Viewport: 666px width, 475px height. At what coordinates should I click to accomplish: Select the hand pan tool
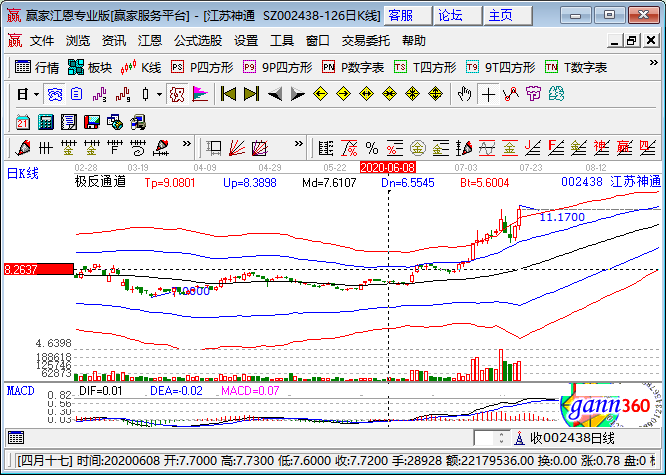(465, 94)
